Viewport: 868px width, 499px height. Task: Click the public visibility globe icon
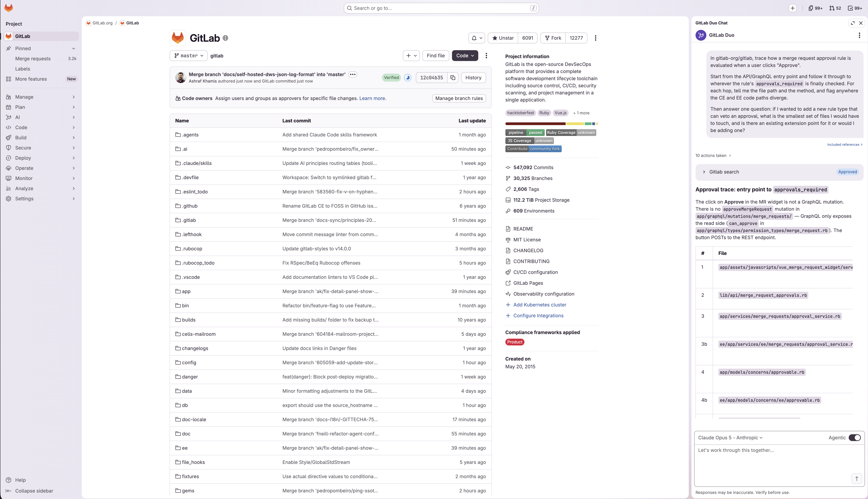[x=225, y=38]
